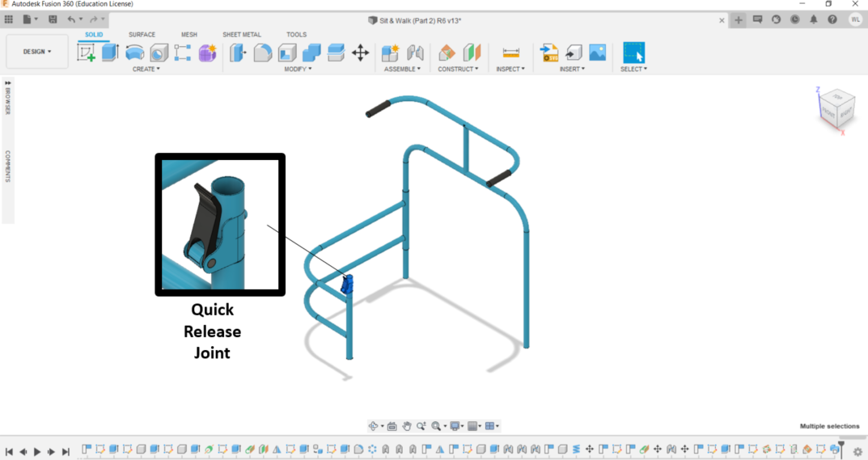Save the design with the floppy icon

pos(53,19)
